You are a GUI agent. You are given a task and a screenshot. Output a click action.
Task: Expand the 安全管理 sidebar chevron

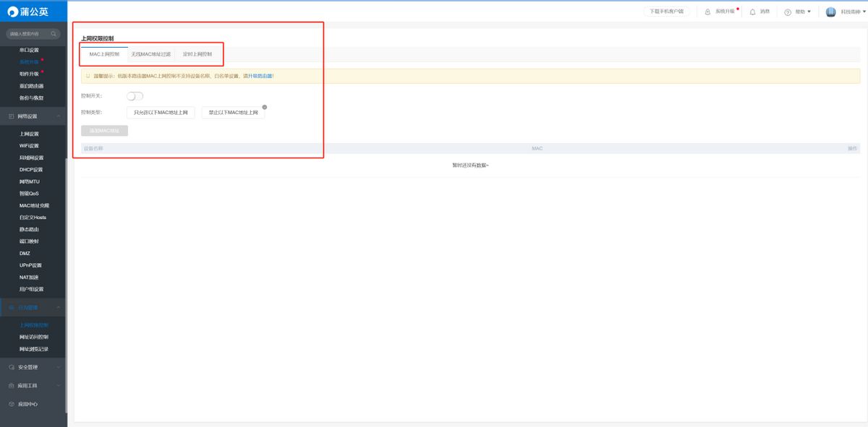[x=58, y=367]
